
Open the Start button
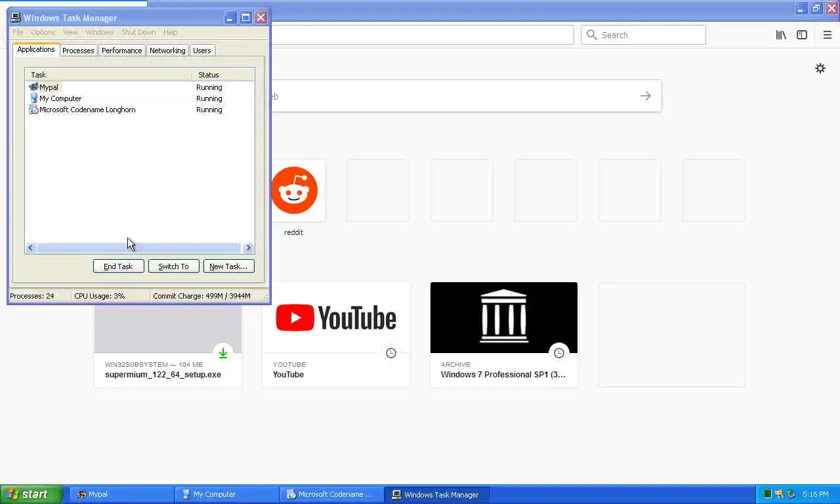click(x=31, y=494)
